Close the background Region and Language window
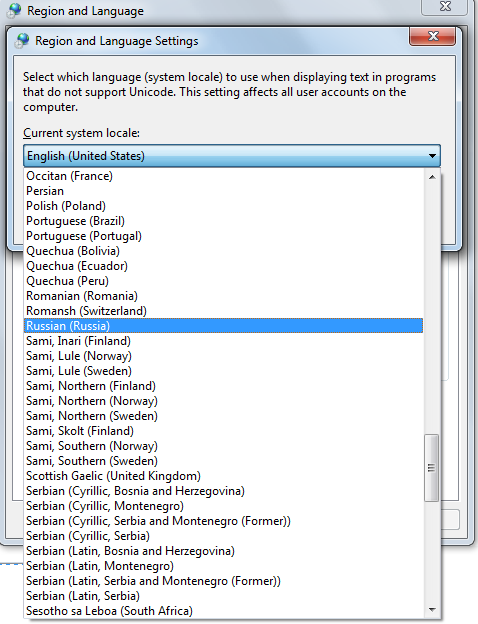Screen dimensions: 478x624 (445, 7)
